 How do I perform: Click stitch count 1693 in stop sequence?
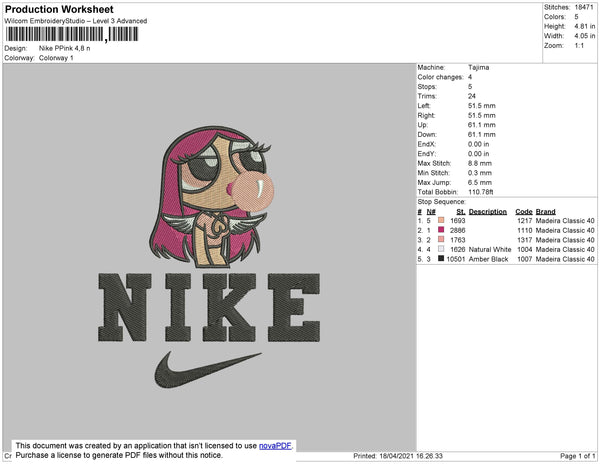pyautogui.click(x=458, y=221)
